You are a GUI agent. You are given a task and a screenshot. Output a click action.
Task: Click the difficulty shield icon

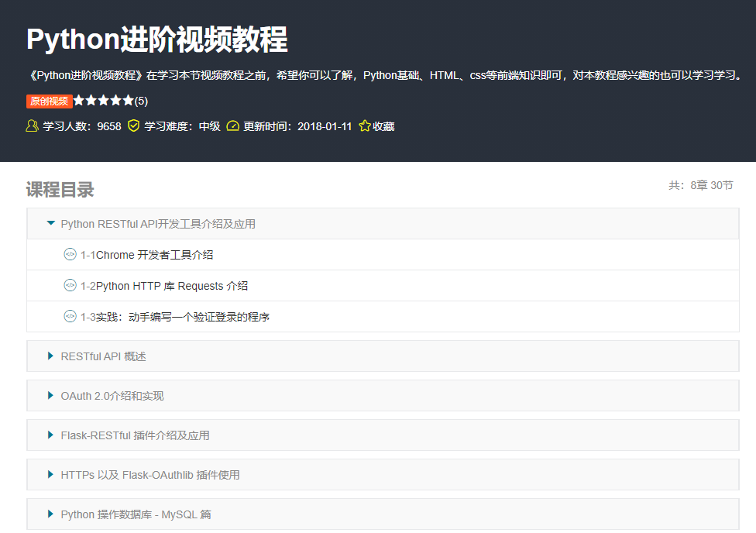[x=133, y=126]
